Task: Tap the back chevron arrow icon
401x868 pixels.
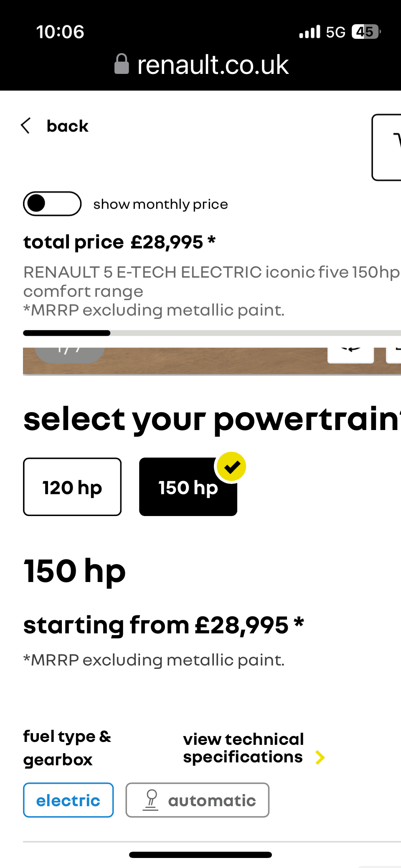Action: point(26,126)
